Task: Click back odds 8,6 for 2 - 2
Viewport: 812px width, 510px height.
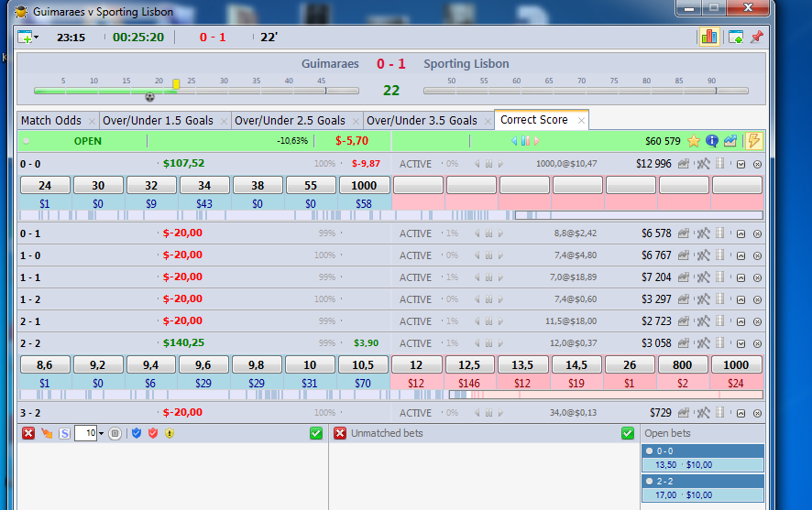Action: [45, 364]
